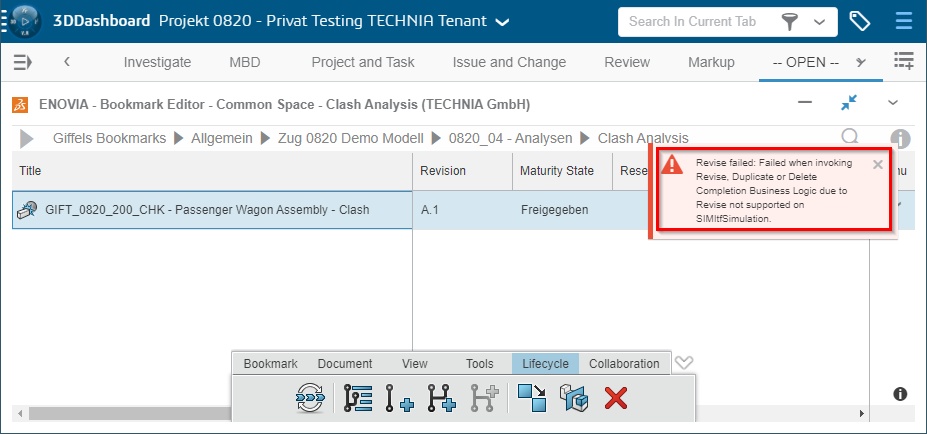Click the Maturity lifecycle cycle icon

(x=311, y=398)
